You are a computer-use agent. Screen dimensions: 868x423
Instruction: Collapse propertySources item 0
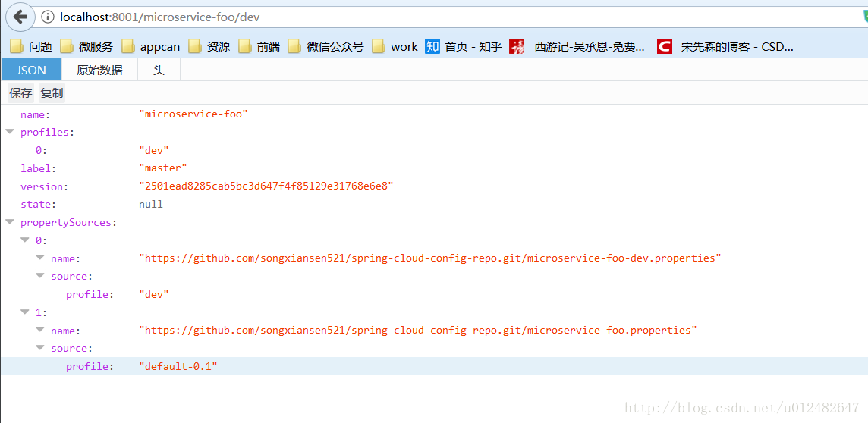click(x=25, y=240)
